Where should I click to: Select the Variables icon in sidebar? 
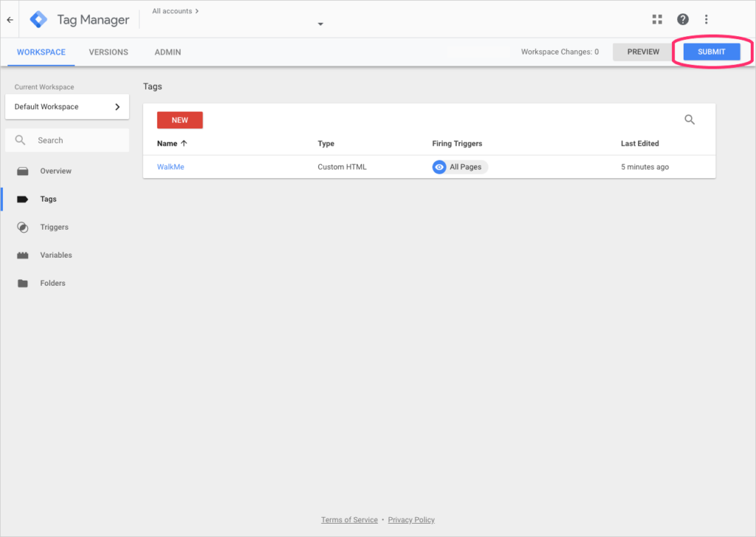click(23, 255)
